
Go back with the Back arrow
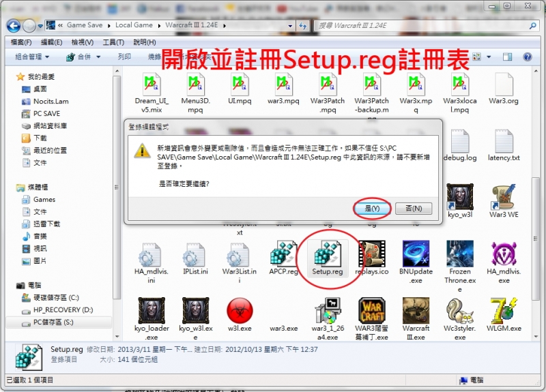(x=14, y=25)
